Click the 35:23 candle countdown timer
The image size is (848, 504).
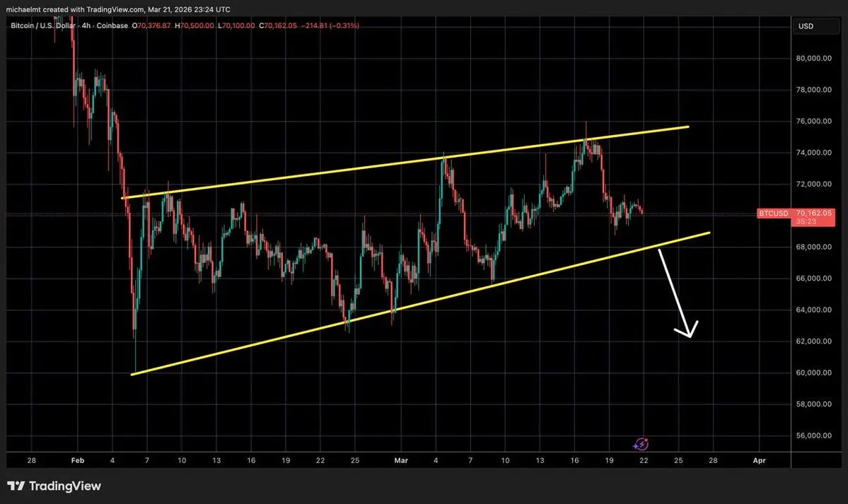(x=806, y=221)
